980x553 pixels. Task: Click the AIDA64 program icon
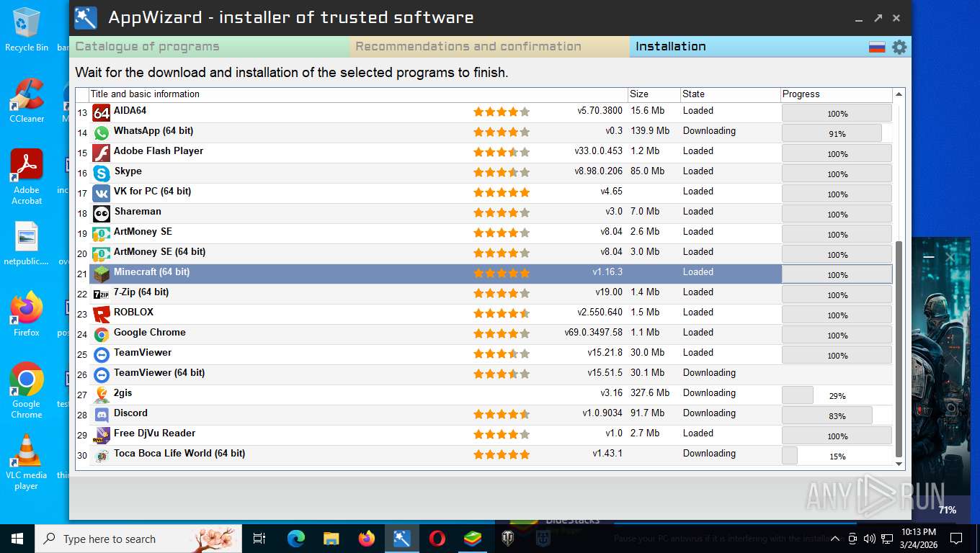[102, 112]
